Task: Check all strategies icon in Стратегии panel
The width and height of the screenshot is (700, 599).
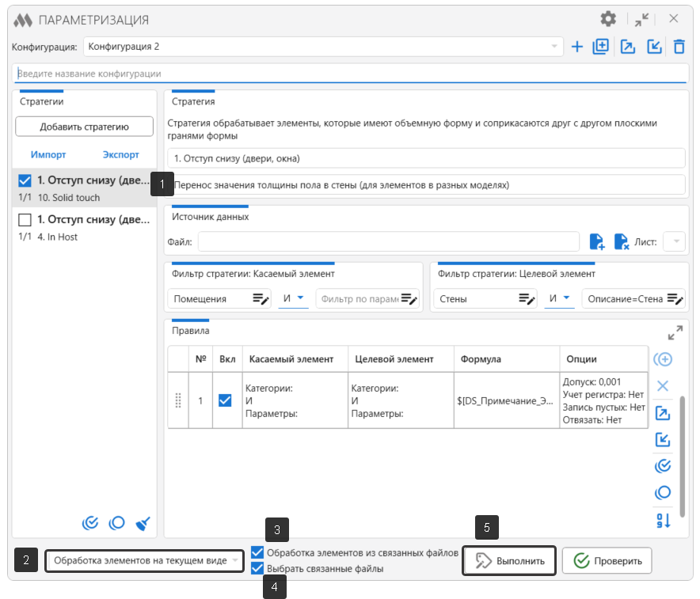Action: tap(90, 523)
